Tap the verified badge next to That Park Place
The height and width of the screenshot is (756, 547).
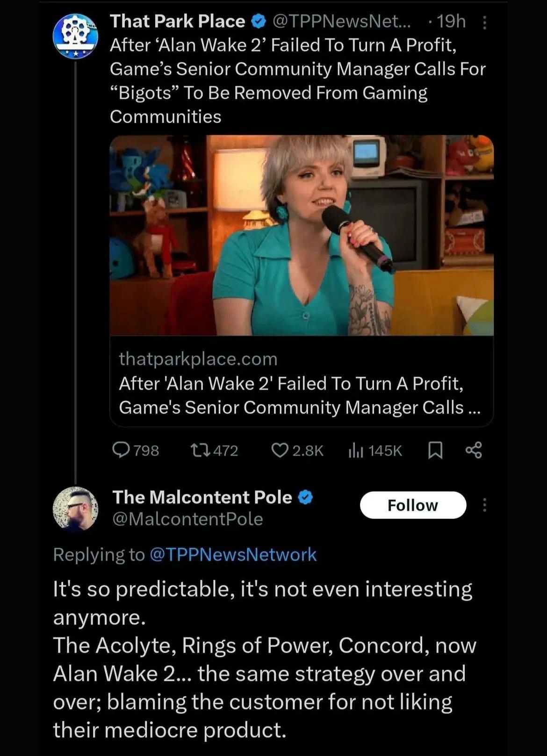259,22
